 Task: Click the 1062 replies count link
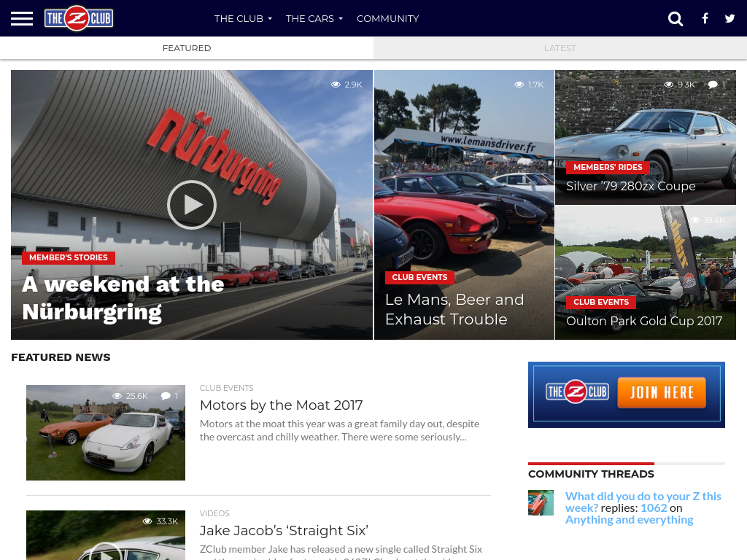point(654,508)
